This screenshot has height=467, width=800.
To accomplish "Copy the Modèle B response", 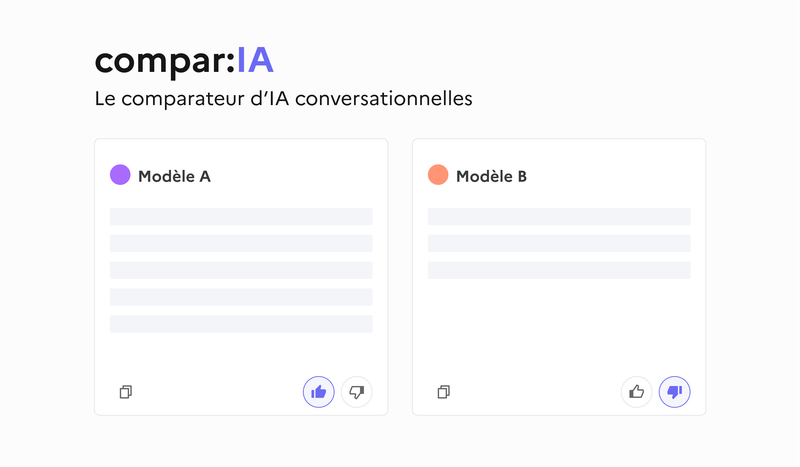I will (444, 392).
